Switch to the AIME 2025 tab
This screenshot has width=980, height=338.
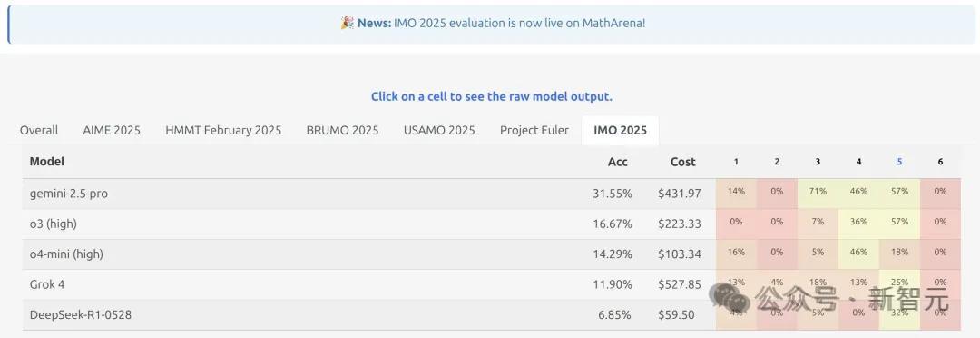(112, 130)
